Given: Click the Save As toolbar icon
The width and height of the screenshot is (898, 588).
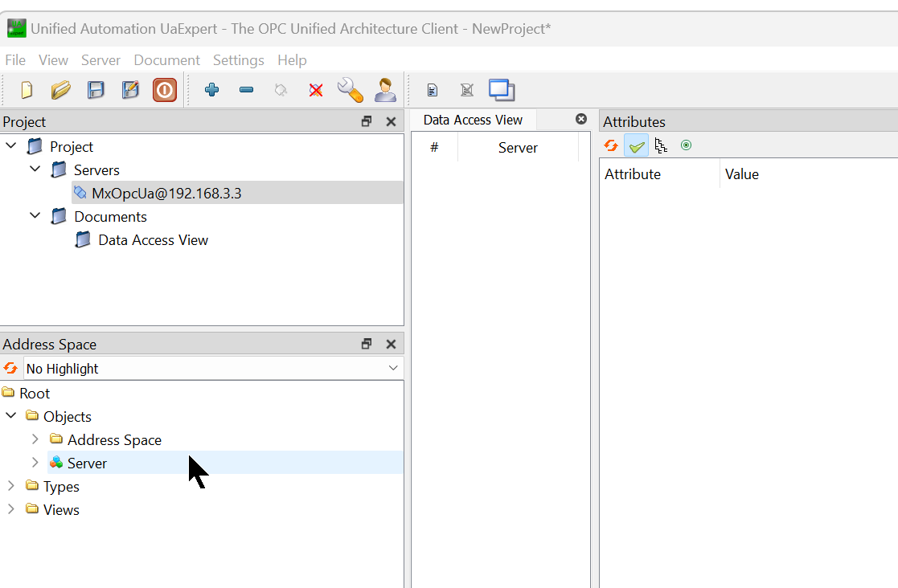Looking at the screenshot, I should point(130,90).
